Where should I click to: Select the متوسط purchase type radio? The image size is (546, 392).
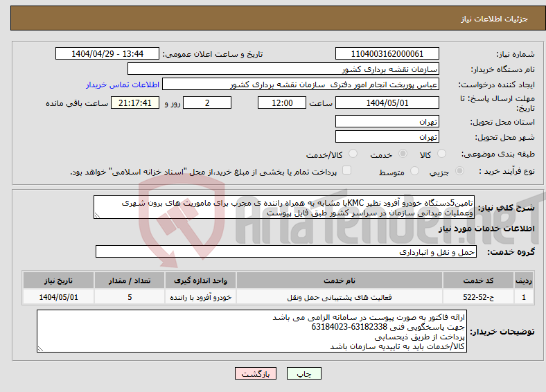tap(414, 171)
